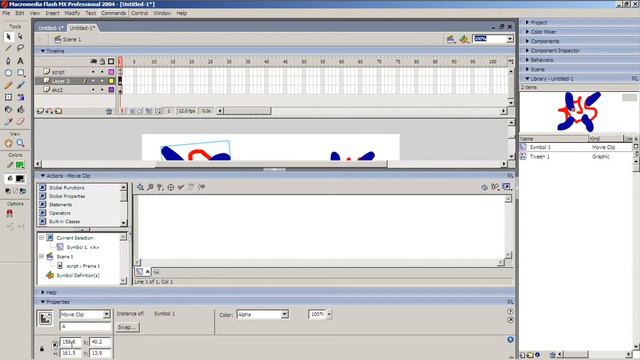This screenshot has height=360, width=640.
Task: Select the Oval tool
Action: pos(8,73)
